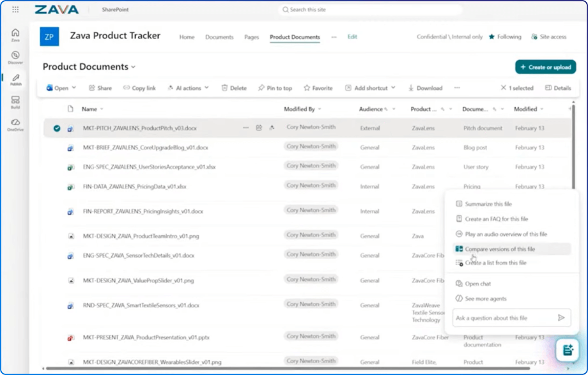This screenshot has width=588, height=375.
Task: Click the Edit navigation link
Action: point(352,37)
